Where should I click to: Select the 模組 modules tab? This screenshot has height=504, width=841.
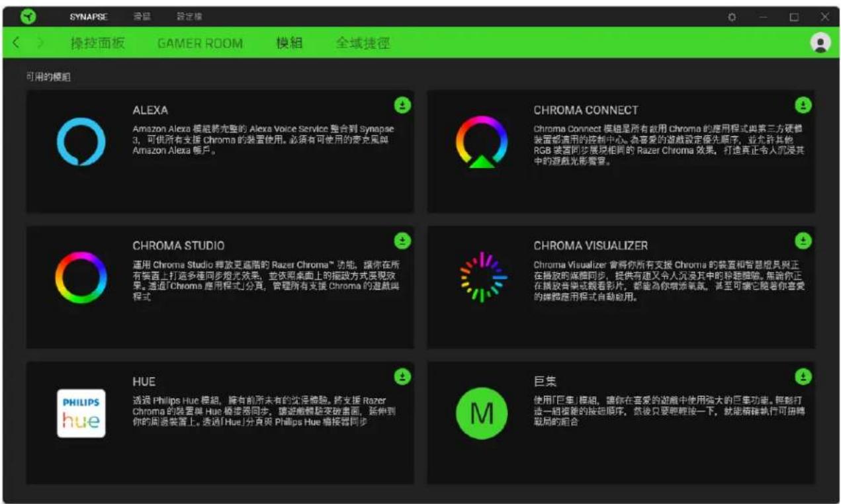pos(289,44)
